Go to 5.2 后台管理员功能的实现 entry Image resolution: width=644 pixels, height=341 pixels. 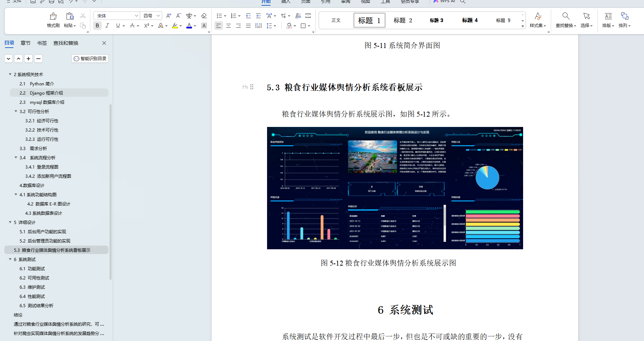coord(45,241)
